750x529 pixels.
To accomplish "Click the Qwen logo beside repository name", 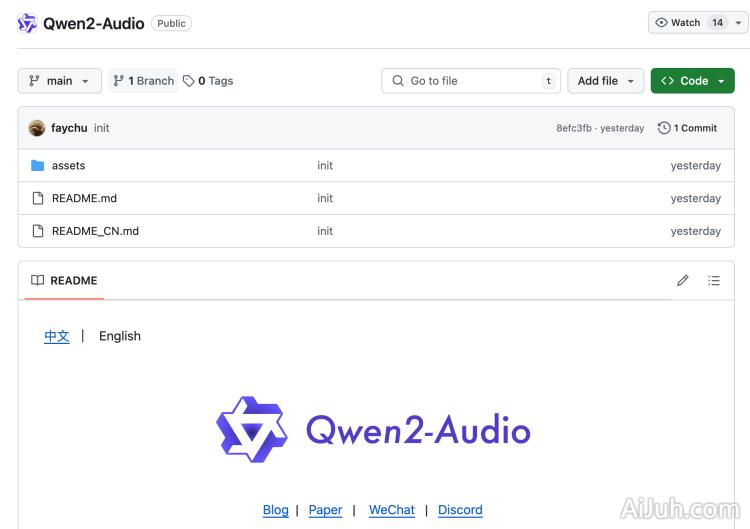I will pyautogui.click(x=27, y=23).
